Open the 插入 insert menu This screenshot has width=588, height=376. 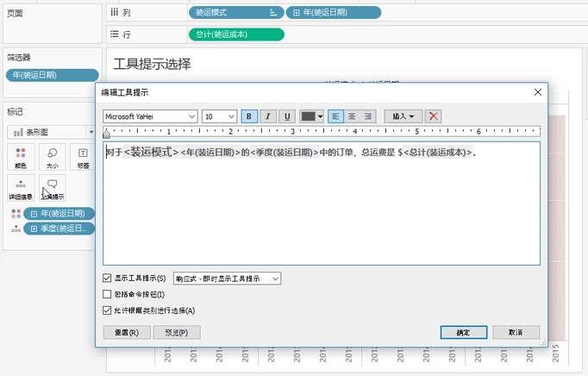point(403,116)
